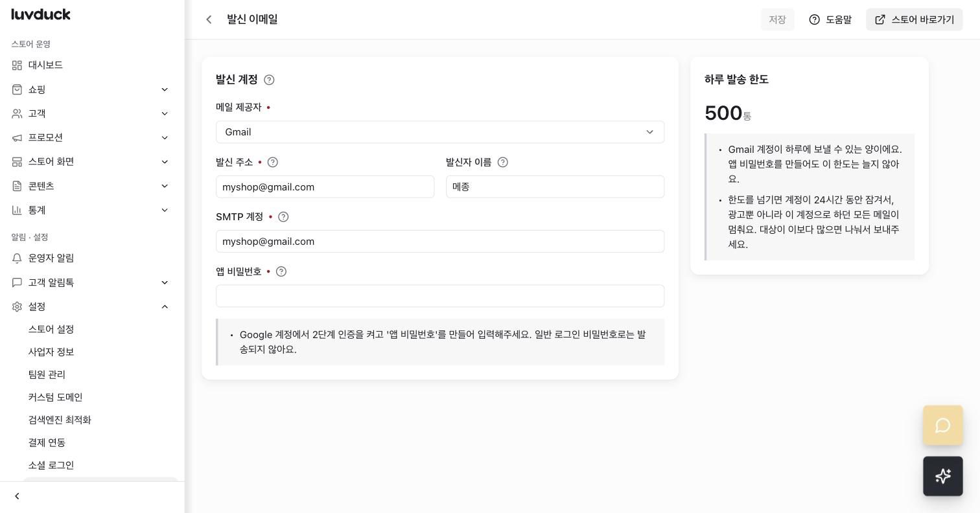
Task: Focus the SMTP 계정 input field
Action: pyautogui.click(x=440, y=242)
